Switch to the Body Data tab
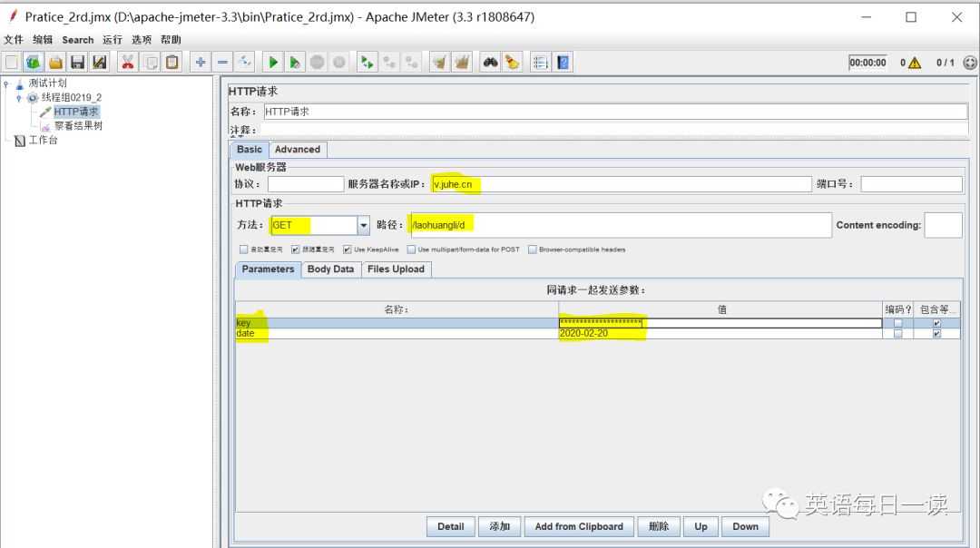Screen dimensions: 980x548 pos(330,269)
